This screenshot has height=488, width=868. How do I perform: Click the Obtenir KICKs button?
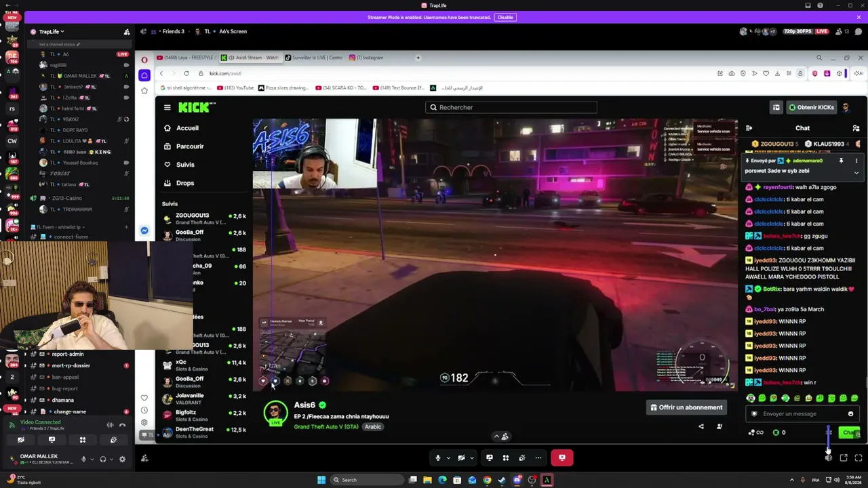(x=811, y=107)
